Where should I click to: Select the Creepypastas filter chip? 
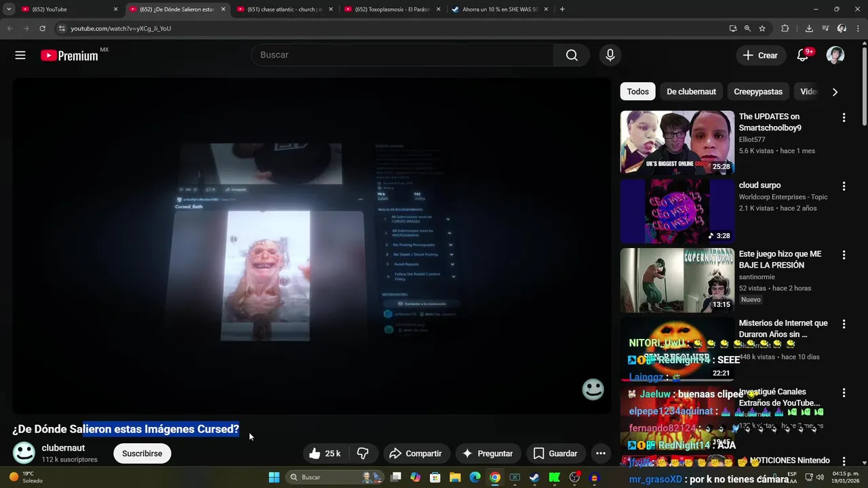(758, 91)
